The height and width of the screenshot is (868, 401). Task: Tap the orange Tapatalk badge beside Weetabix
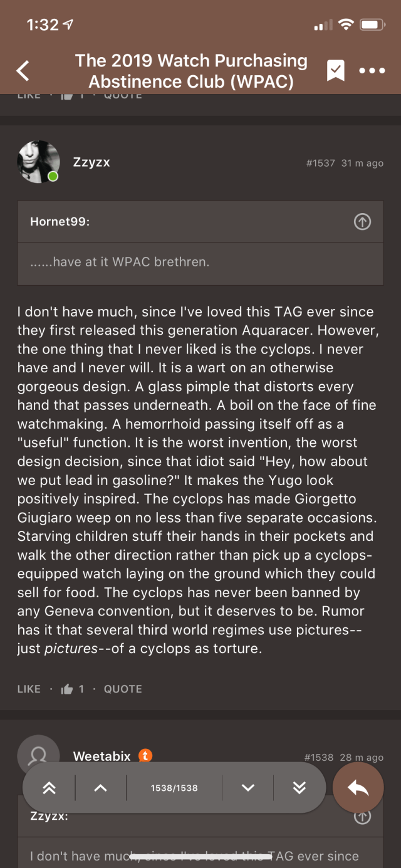[145, 756]
